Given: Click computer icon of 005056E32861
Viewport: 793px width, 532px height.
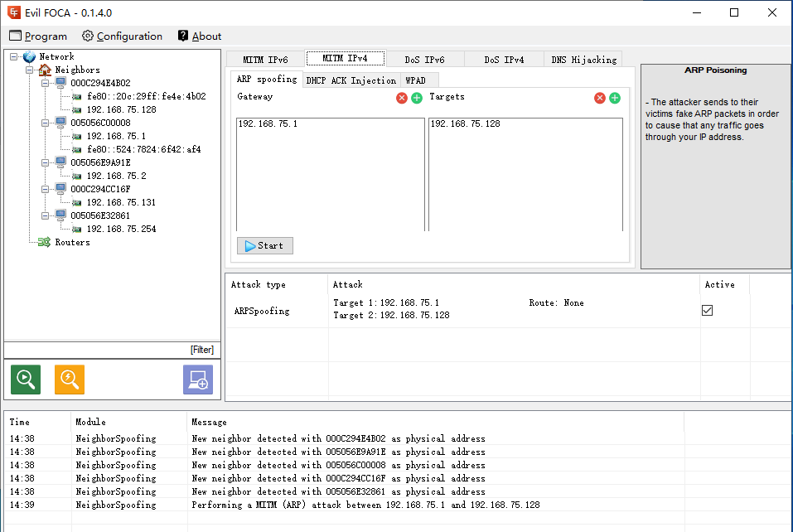Looking at the screenshot, I should (x=60, y=215).
